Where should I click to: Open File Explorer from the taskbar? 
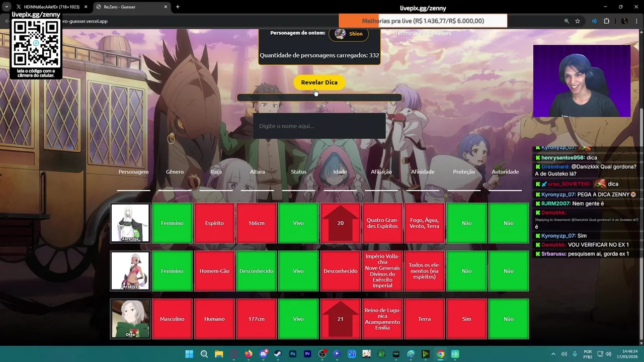coord(219,354)
